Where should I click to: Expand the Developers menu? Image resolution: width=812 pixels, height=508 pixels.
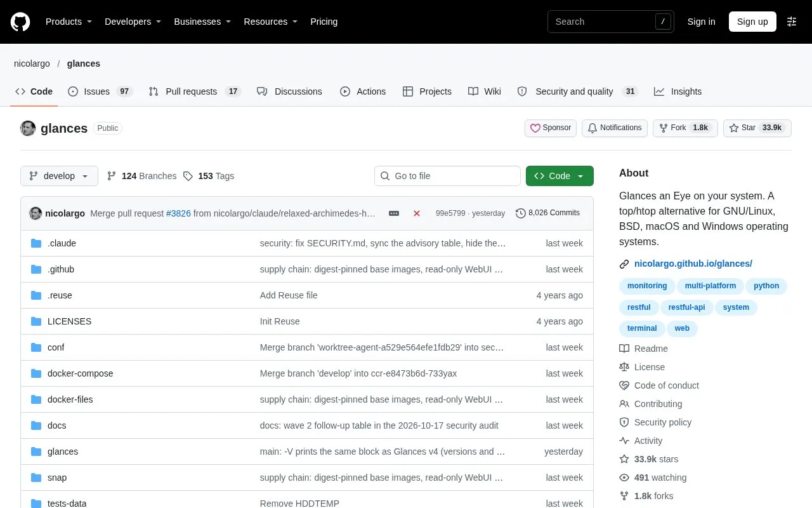[x=133, y=22]
